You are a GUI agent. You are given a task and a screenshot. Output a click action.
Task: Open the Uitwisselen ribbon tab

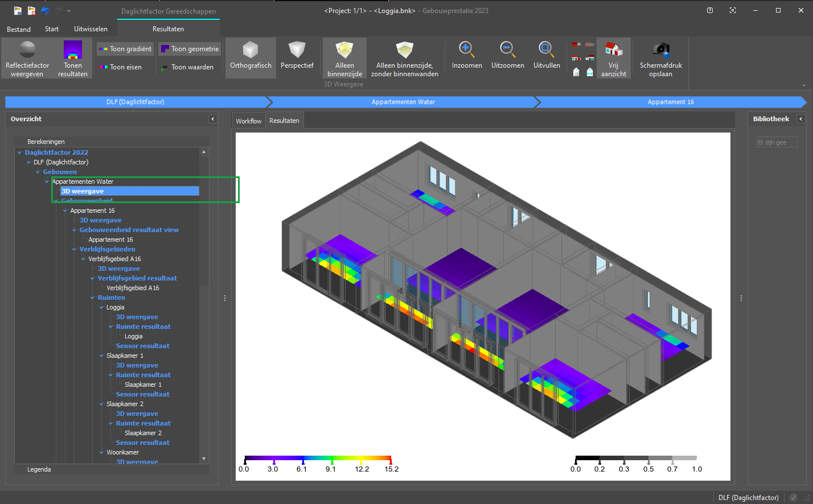(91, 29)
